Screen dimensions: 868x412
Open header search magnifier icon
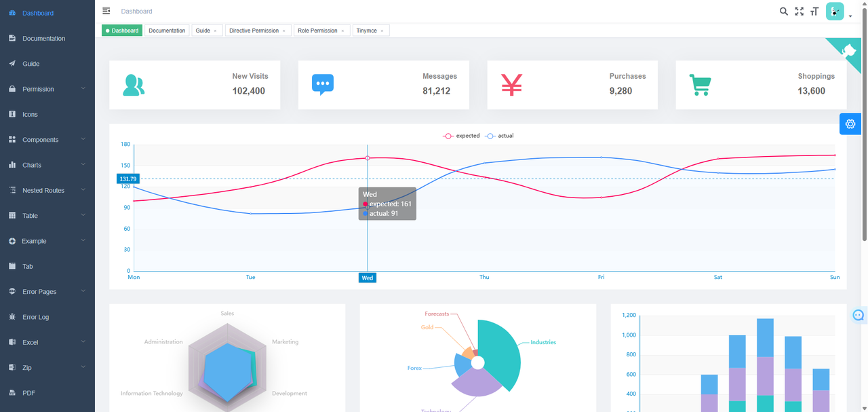784,12
